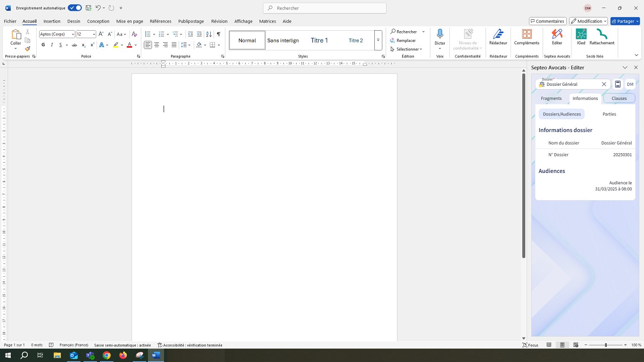This screenshot has height=362, width=644.
Task: Start dictation with the Dicter microphone
Action: pyautogui.click(x=440, y=37)
